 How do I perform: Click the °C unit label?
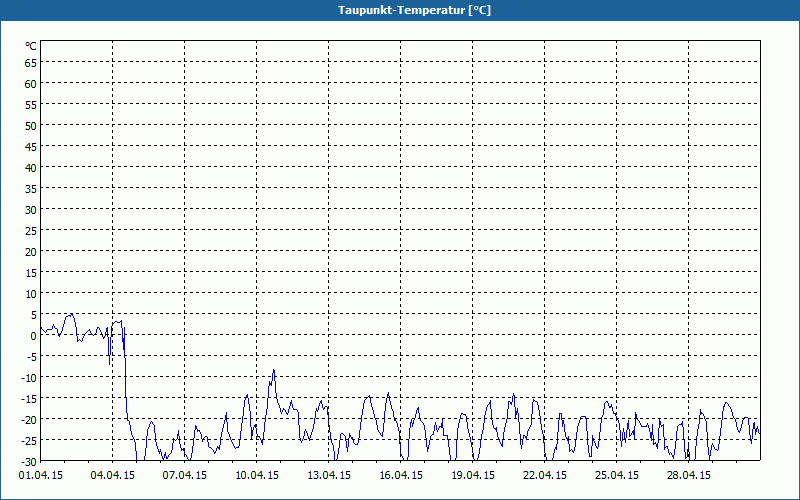tap(31, 46)
